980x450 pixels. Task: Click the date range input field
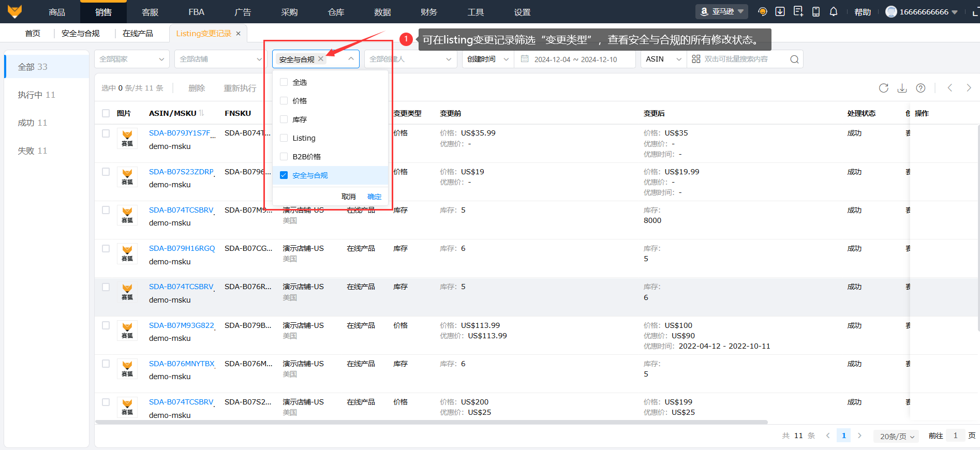click(x=575, y=59)
